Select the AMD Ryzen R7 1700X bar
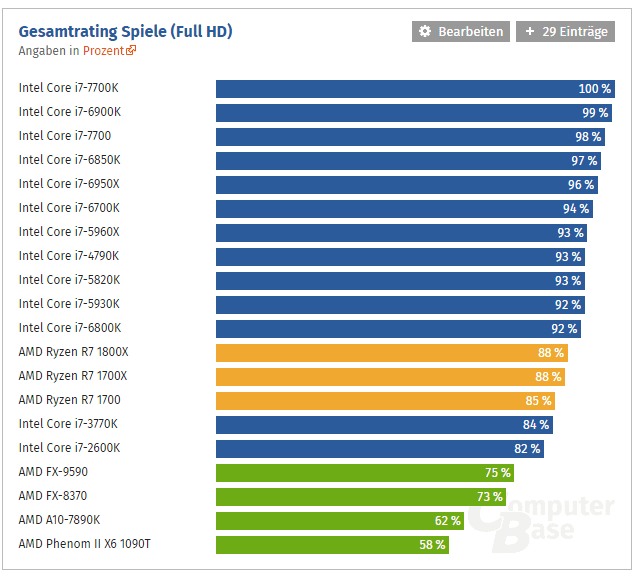The width and height of the screenshot is (640, 581). pyautogui.click(x=391, y=377)
